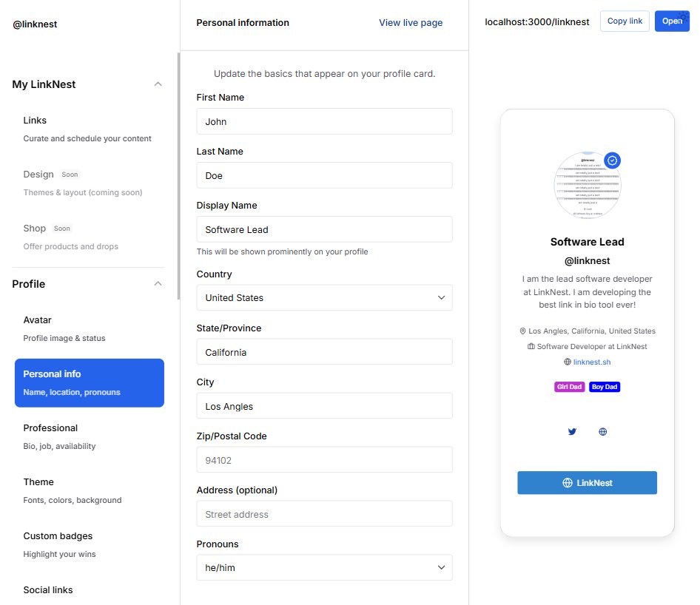
Task: Click the globe icon beside linknest.sh
Action: pyautogui.click(x=566, y=362)
